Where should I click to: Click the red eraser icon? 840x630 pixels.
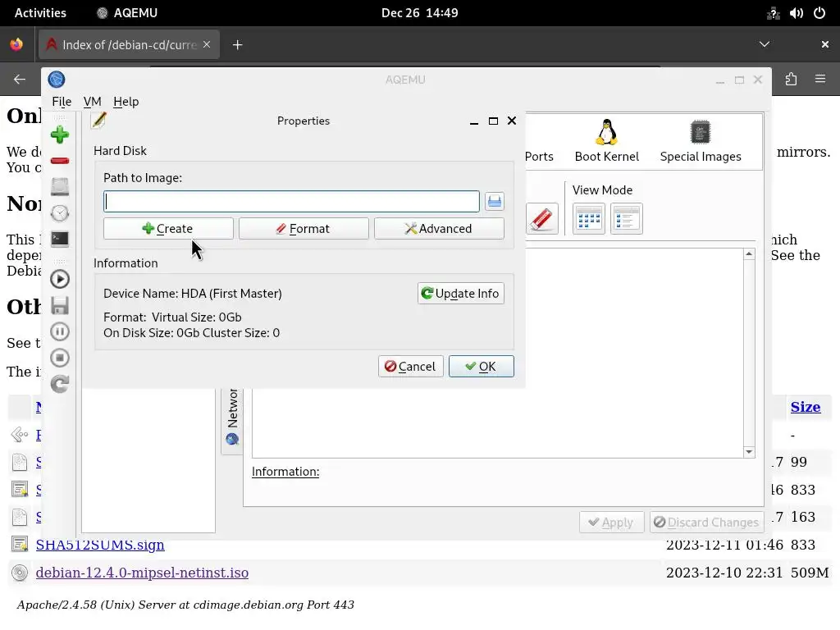(x=541, y=218)
